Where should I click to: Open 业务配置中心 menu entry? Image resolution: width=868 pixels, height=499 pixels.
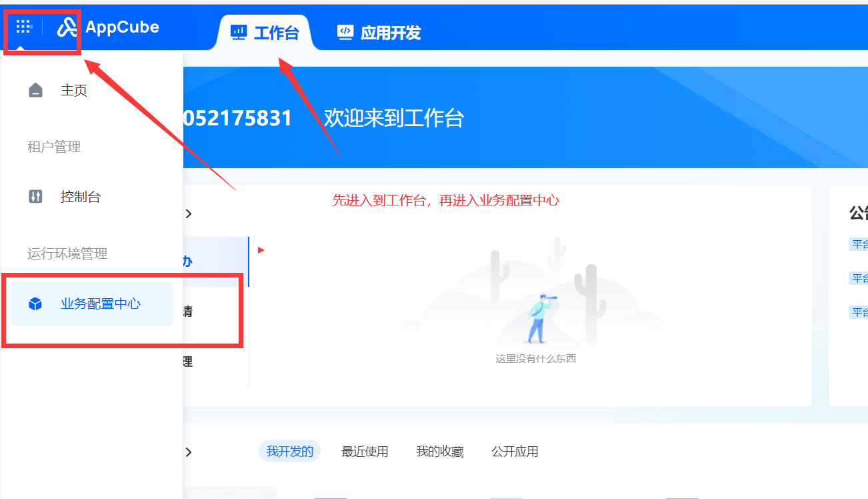tap(91, 304)
